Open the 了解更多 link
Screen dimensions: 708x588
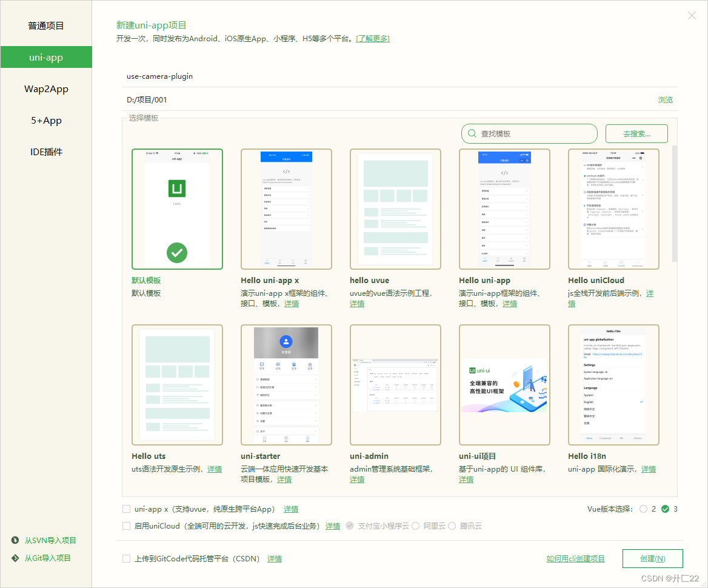point(373,38)
